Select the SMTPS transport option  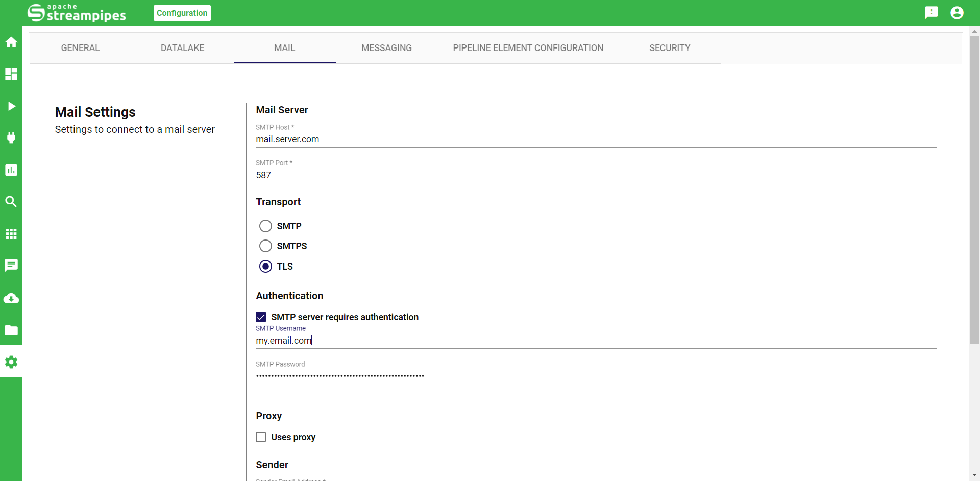(265, 246)
